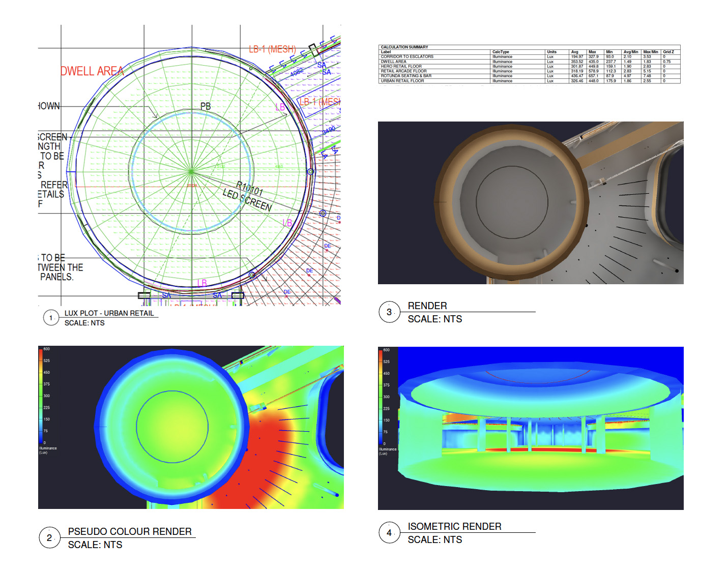
Task: Click the Calculation Summary table title
Action: 404,47
